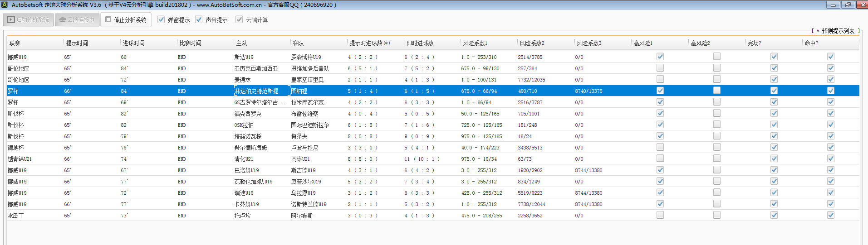This screenshot has width=868, height=245.
Task: Click the 云端连接中 cloud button
Action: (x=77, y=20)
